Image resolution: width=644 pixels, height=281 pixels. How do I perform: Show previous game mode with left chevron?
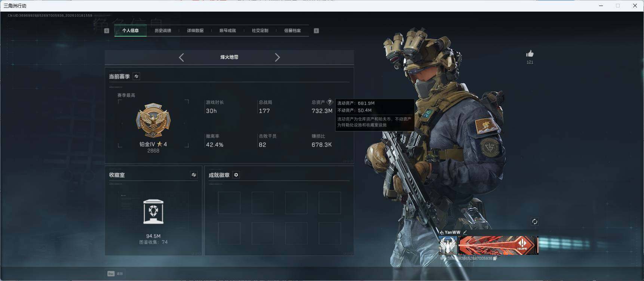[181, 57]
